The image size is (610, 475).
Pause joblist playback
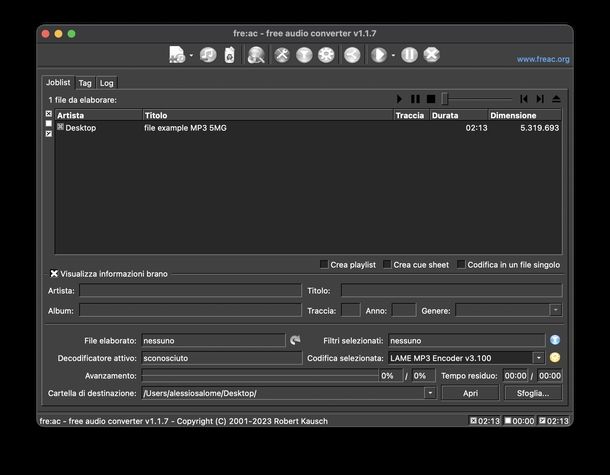tap(415, 99)
